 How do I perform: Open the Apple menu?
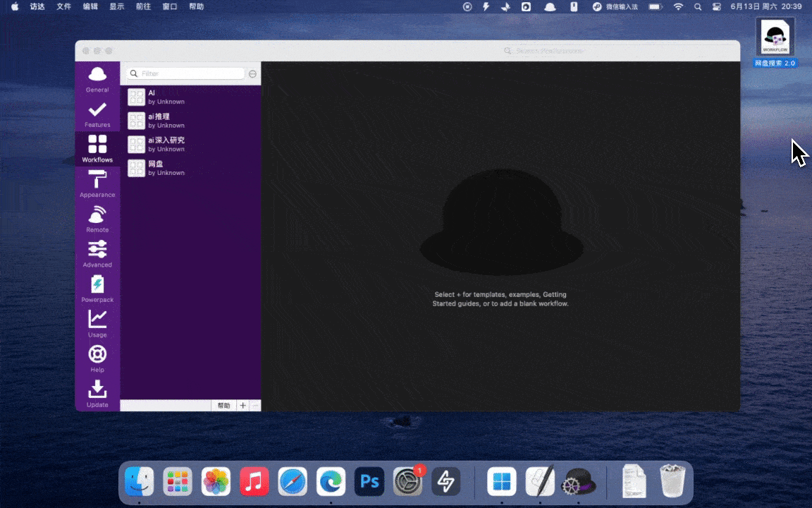pos(15,7)
